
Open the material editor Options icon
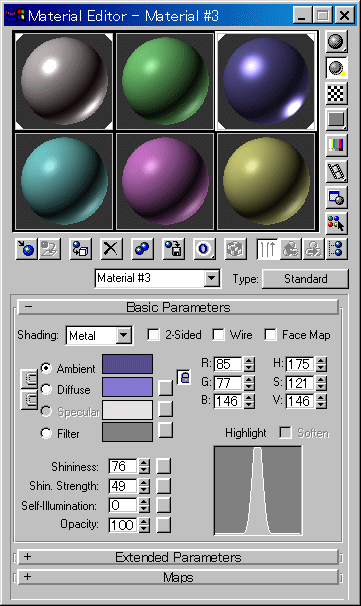point(336,197)
